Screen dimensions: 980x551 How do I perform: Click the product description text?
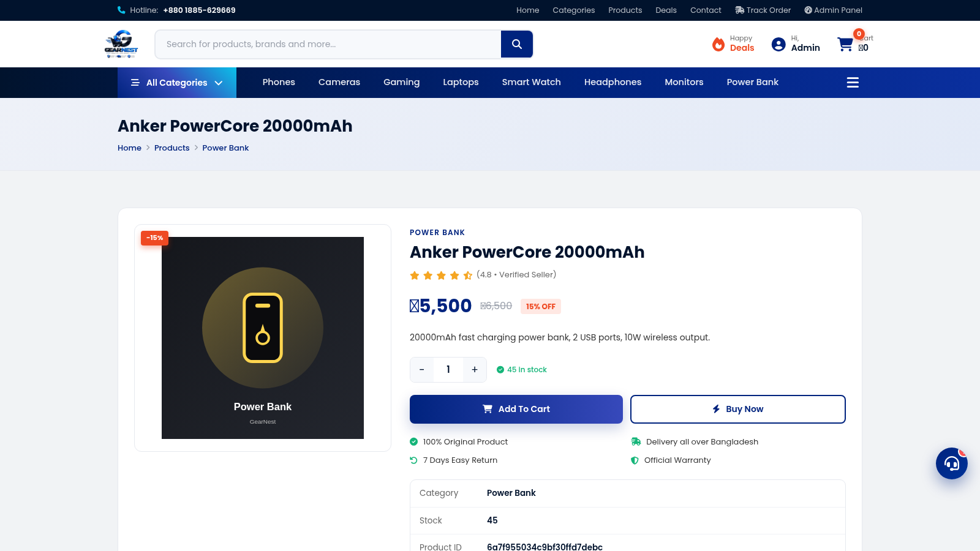560,337
